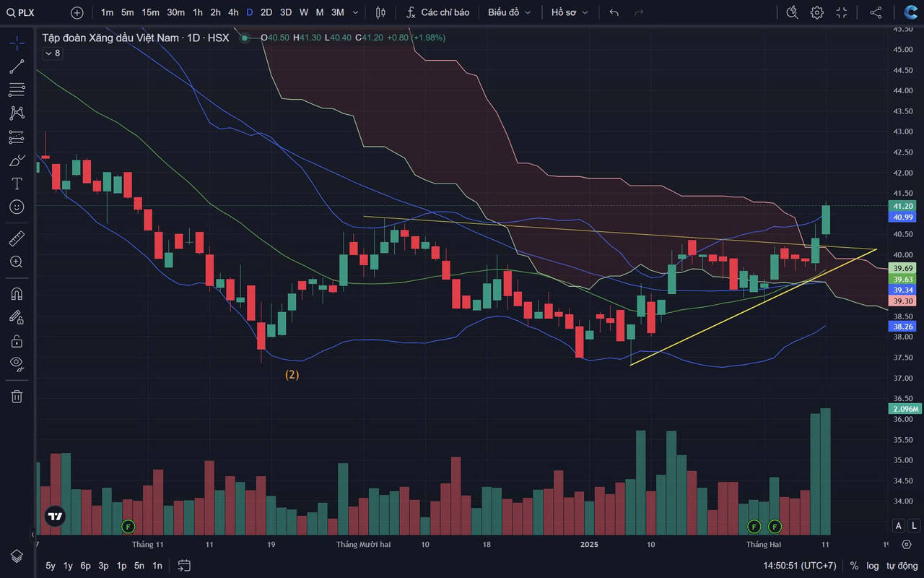924x578 pixels.
Task: Expand the collapsed indicators legend showing 8
Action: coord(52,53)
